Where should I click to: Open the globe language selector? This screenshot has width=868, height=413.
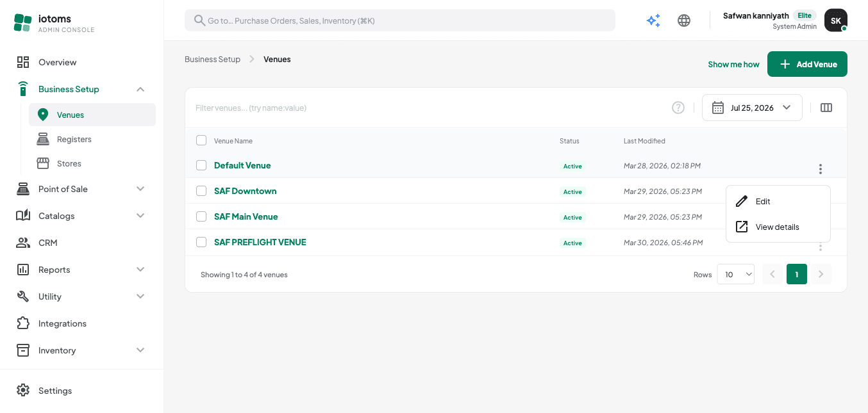pos(684,20)
